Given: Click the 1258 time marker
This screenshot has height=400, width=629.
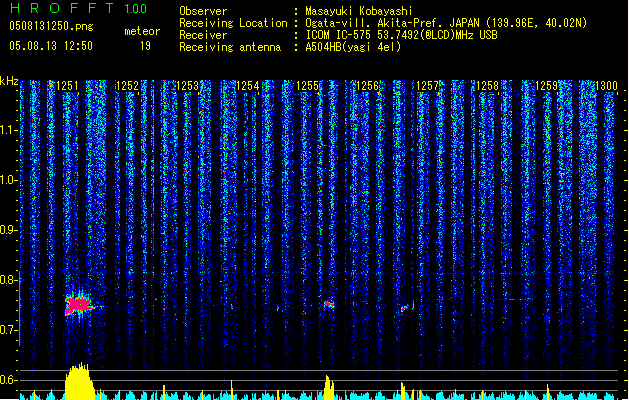Looking at the screenshot, I should (x=487, y=86).
